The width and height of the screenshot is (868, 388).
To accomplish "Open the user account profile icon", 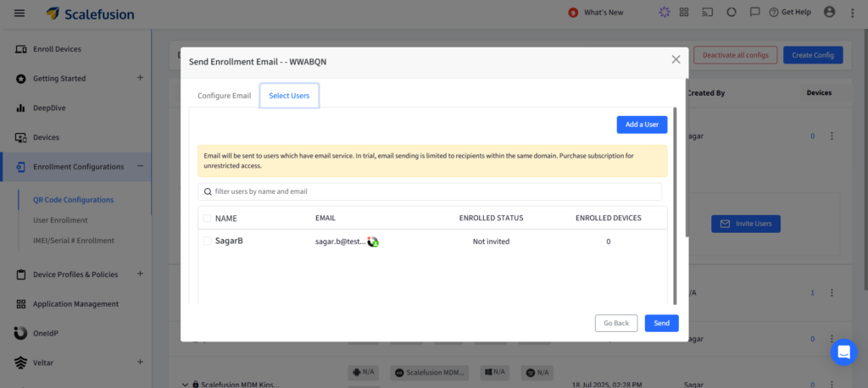I will coord(829,12).
